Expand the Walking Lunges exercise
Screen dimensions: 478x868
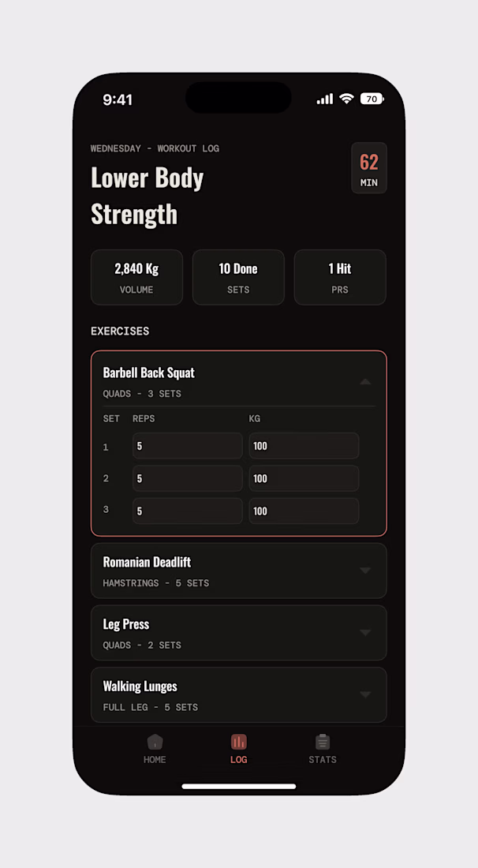point(364,694)
